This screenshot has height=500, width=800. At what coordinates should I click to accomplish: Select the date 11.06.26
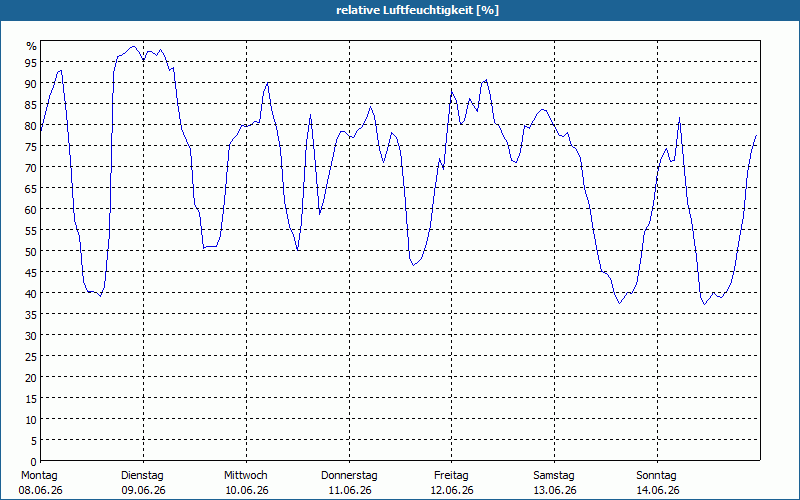point(349,490)
